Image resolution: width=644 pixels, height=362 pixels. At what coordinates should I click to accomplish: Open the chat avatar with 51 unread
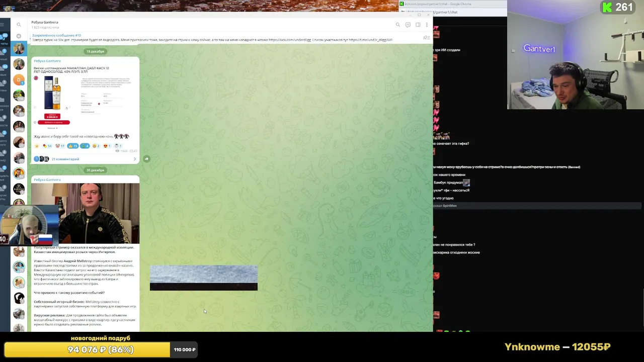pyautogui.click(x=19, y=111)
